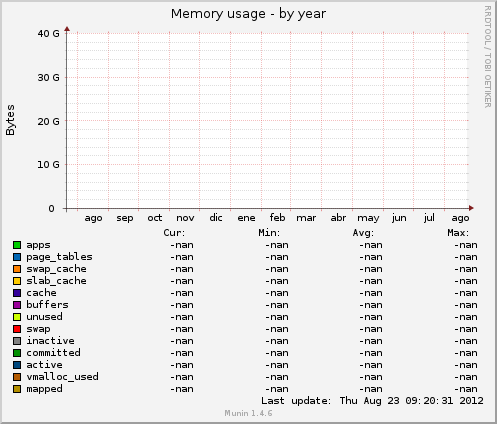Click the gray inactive legend swatch
Screen dimensions: 497x424
[17, 341]
